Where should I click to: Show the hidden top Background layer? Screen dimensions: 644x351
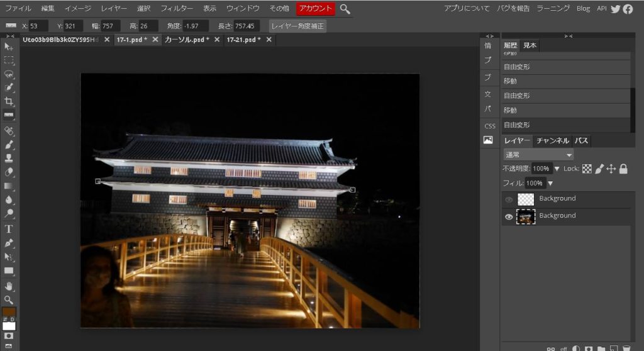[x=509, y=200]
